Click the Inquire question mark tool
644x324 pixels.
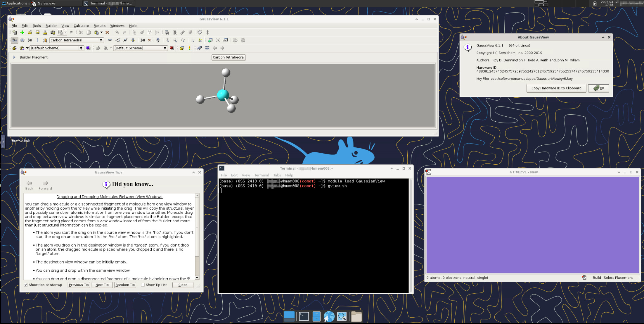click(x=133, y=40)
